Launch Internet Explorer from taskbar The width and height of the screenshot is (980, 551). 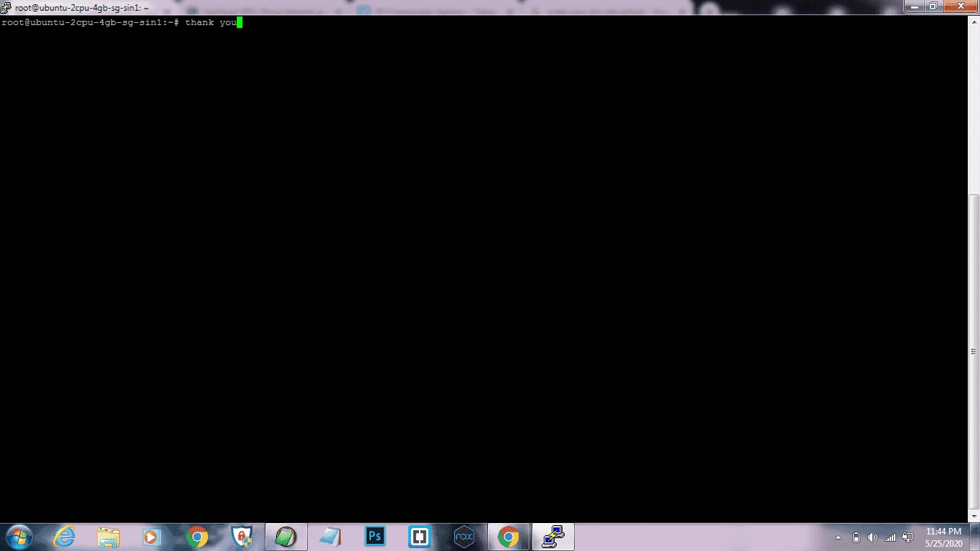click(64, 537)
